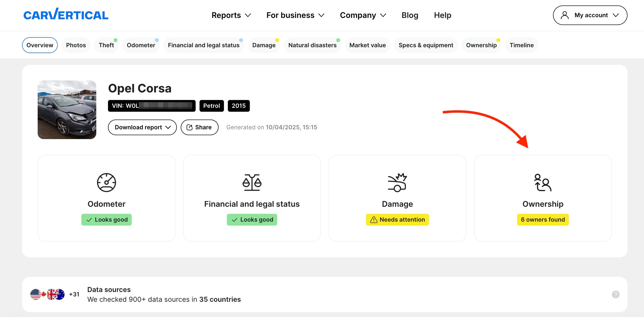Expand the Company menu
Viewport: 644px width, 317px height.
pos(363,15)
